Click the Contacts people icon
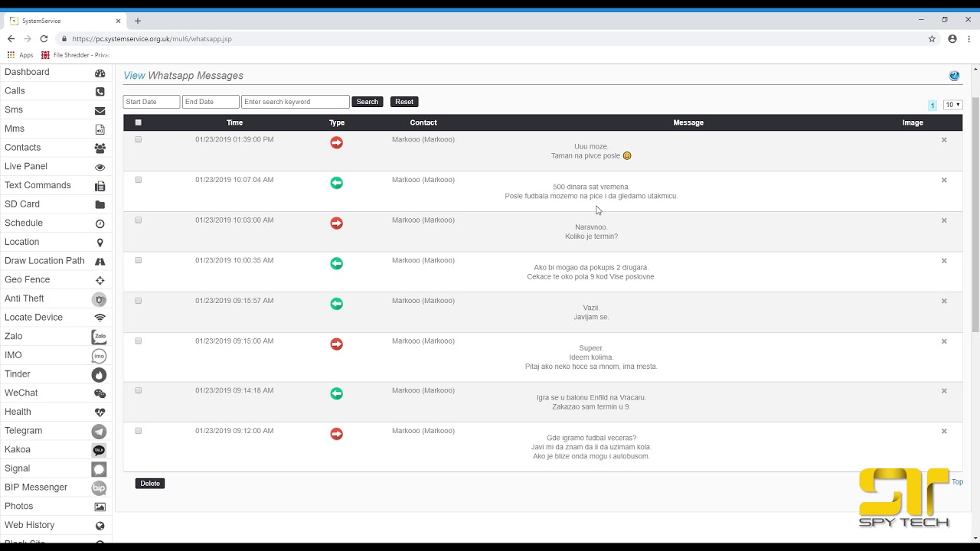The height and width of the screenshot is (551, 980). tap(100, 148)
